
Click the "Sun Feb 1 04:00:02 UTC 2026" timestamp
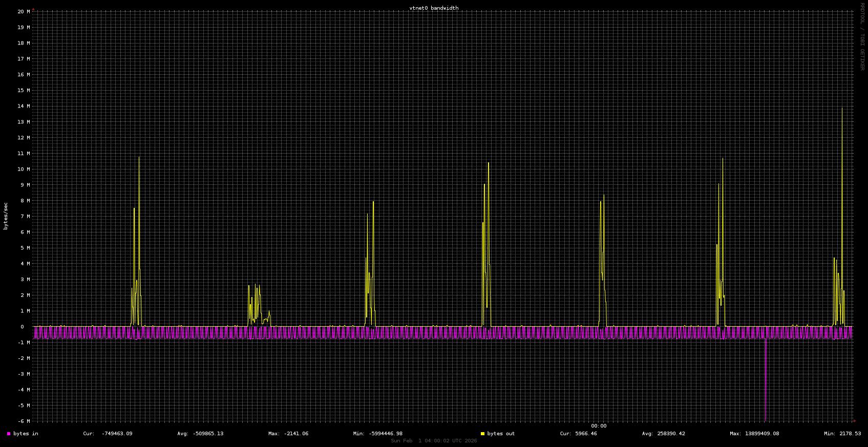(434, 441)
